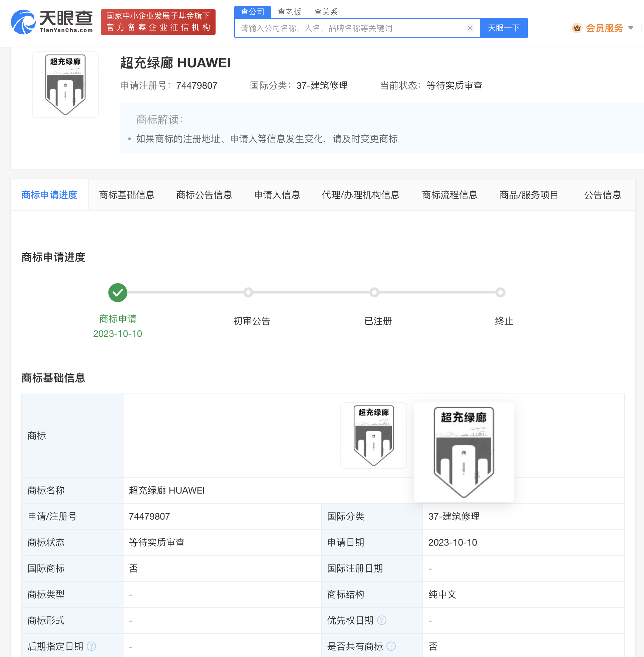The height and width of the screenshot is (657, 644).
Task: Switch to the 查公司 search tab
Action: [x=252, y=12]
